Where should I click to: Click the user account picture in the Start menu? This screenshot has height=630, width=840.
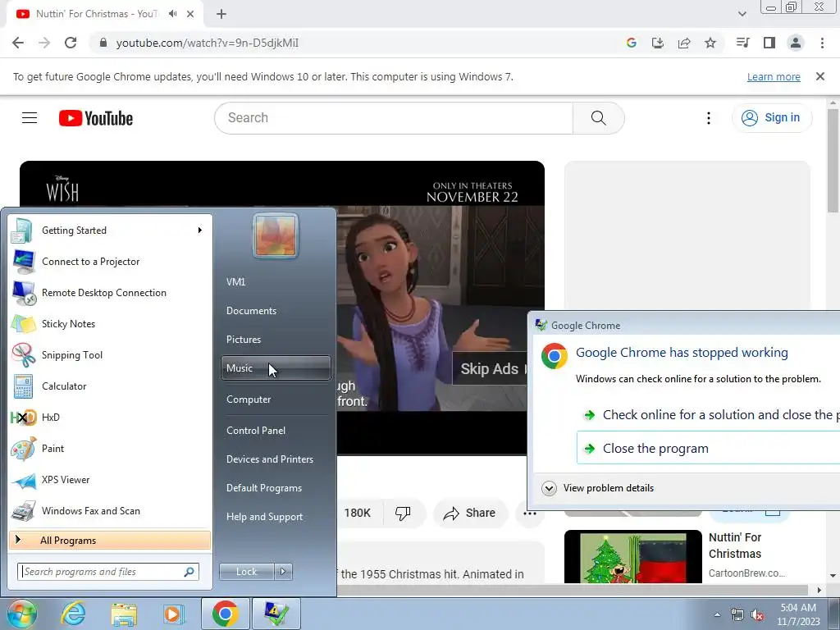[275, 235]
